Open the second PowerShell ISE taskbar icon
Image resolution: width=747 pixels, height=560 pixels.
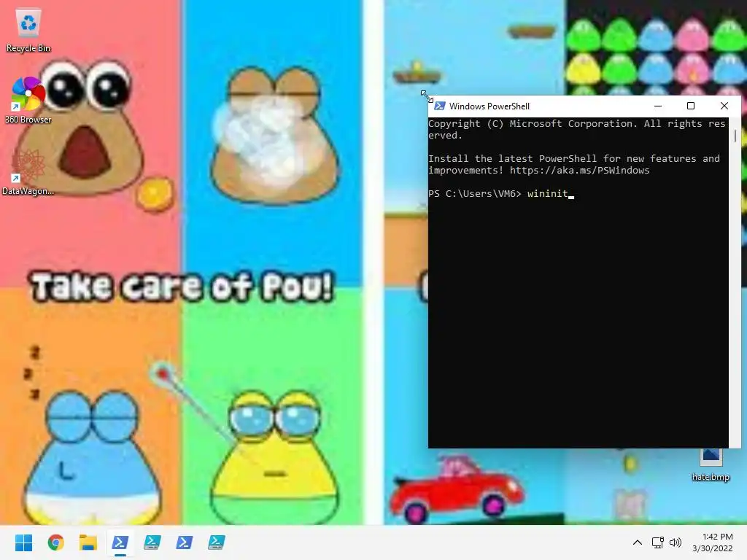coord(152,542)
